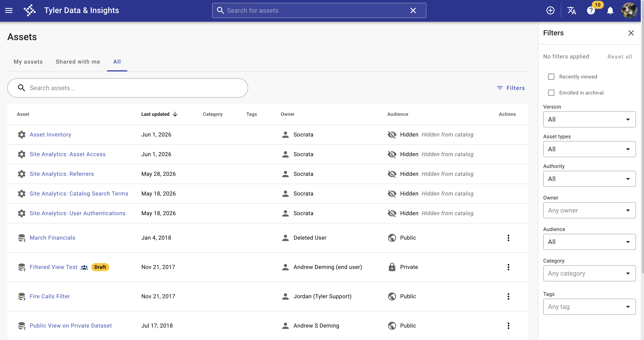The image size is (644, 340).
Task: Open Site Analytics: Referrers link
Action: pos(62,174)
